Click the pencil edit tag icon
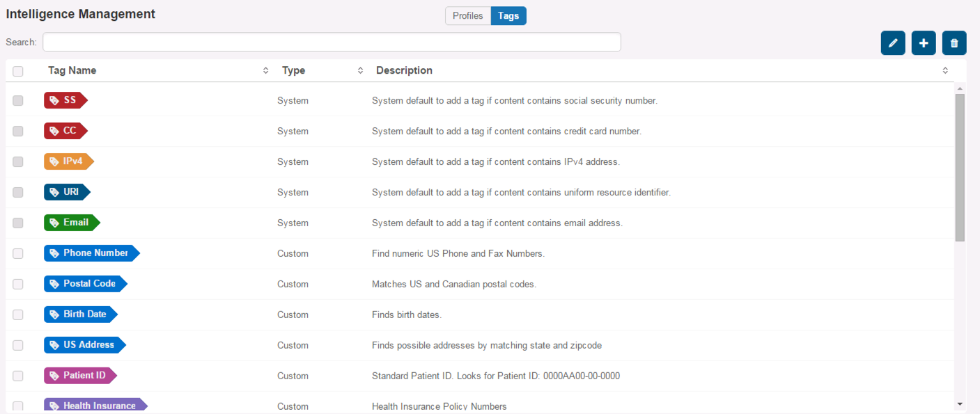This screenshot has height=414, width=980. pyautogui.click(x=893, y=43)
